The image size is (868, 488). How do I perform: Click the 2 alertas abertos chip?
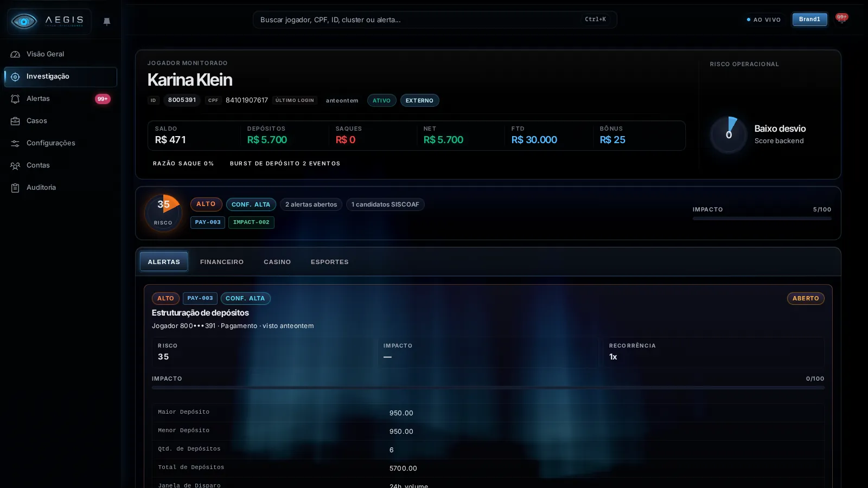[x=311, y=204]
